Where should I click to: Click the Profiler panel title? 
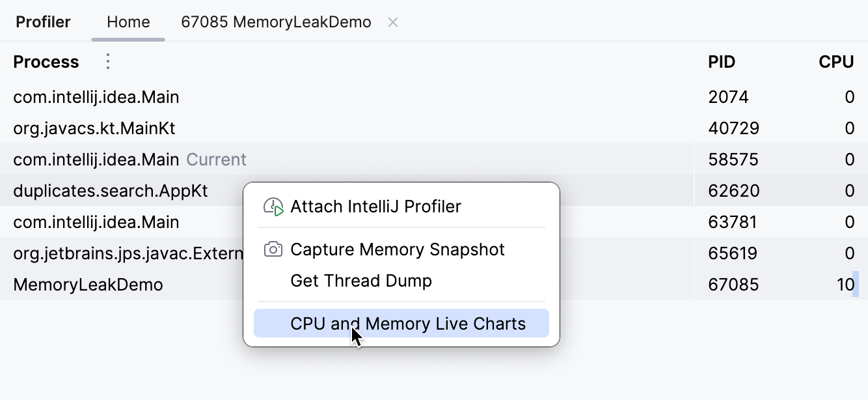43,21
